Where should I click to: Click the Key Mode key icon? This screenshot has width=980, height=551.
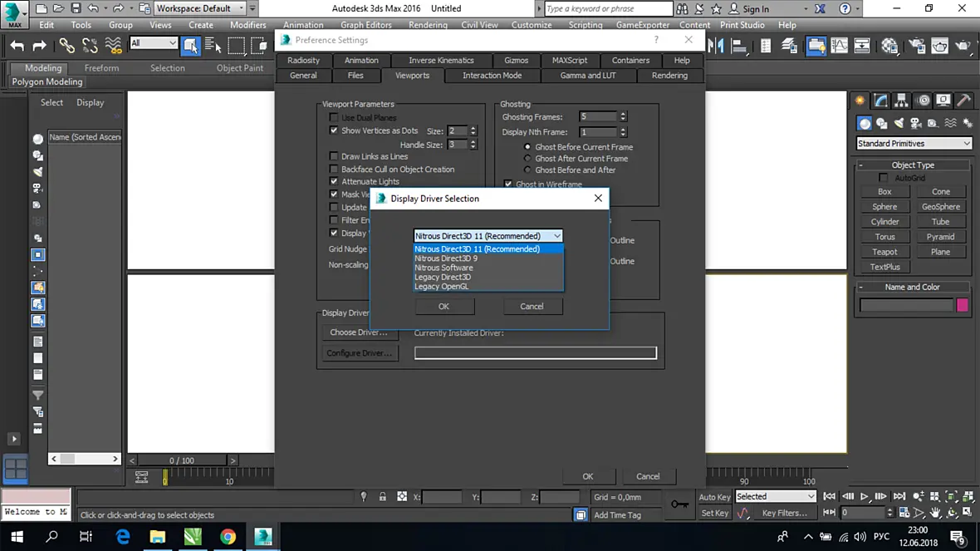(x=680, y=504)
